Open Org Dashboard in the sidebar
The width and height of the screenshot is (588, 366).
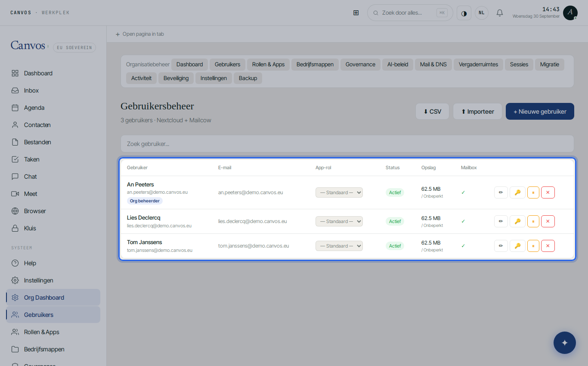point(53,298)
